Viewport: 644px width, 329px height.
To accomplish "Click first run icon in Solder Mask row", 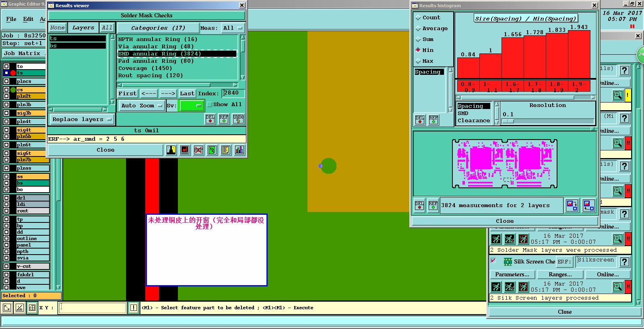I will pyautogui.click(x=496, y=239).
